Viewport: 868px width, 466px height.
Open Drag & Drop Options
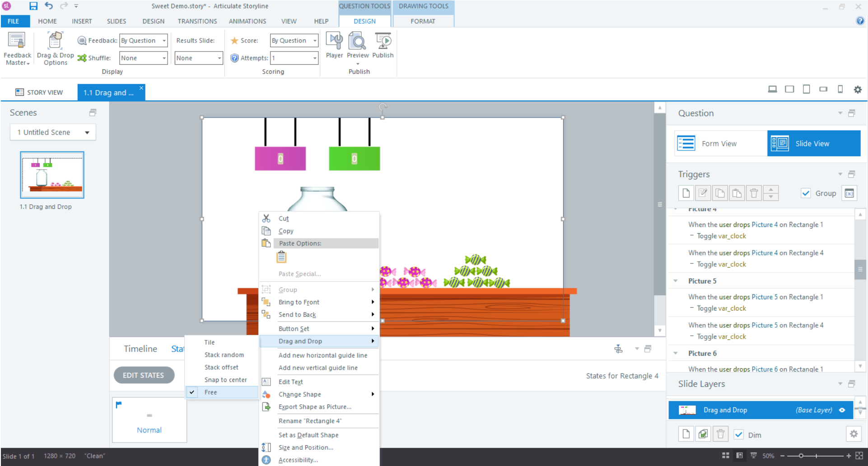55,49
